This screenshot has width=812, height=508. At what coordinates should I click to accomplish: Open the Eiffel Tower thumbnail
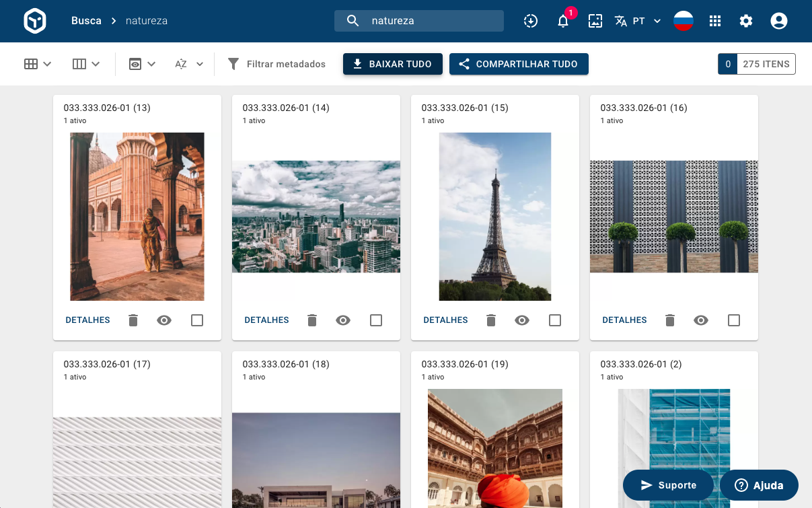point(495,217)
